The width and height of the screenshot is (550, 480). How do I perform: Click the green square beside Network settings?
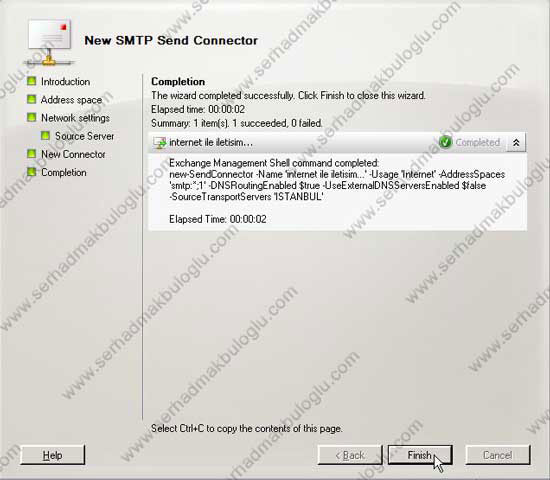(x=32, y=117)
